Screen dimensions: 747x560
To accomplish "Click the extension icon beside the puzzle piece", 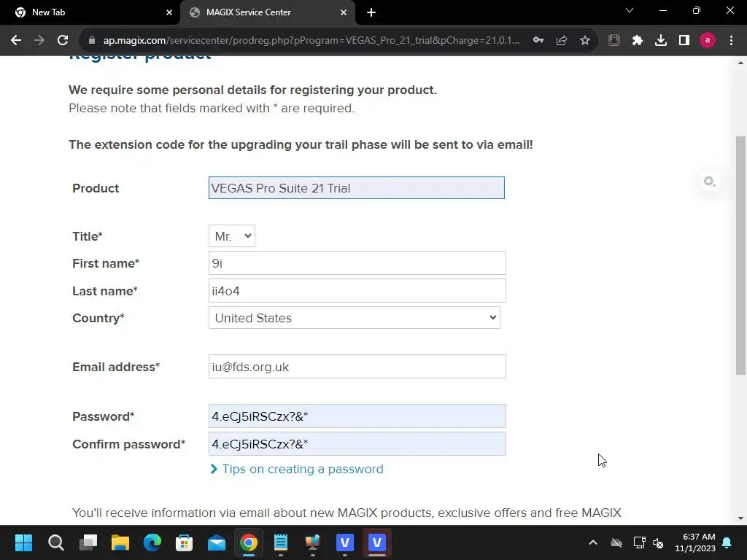I will (x=614, y=41).
